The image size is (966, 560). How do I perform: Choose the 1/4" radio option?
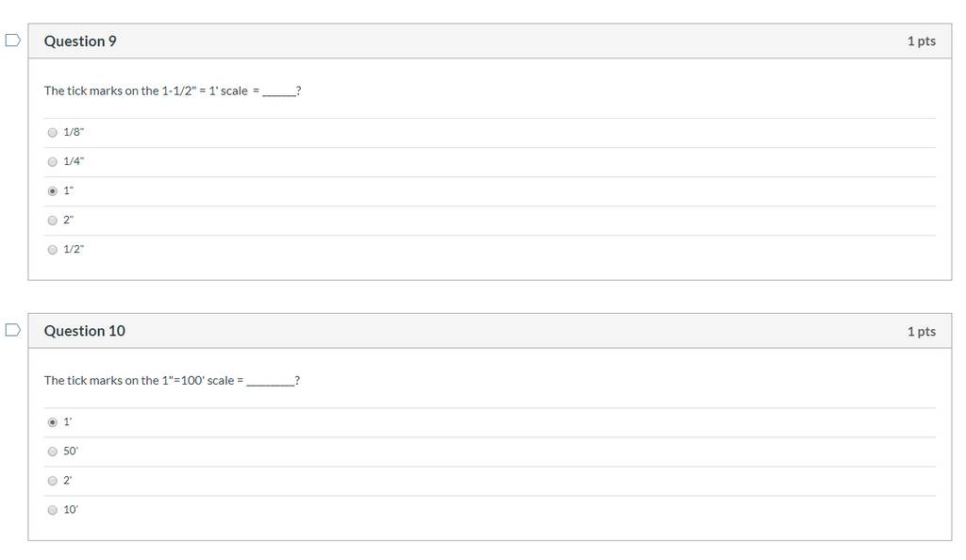(53, 162)
